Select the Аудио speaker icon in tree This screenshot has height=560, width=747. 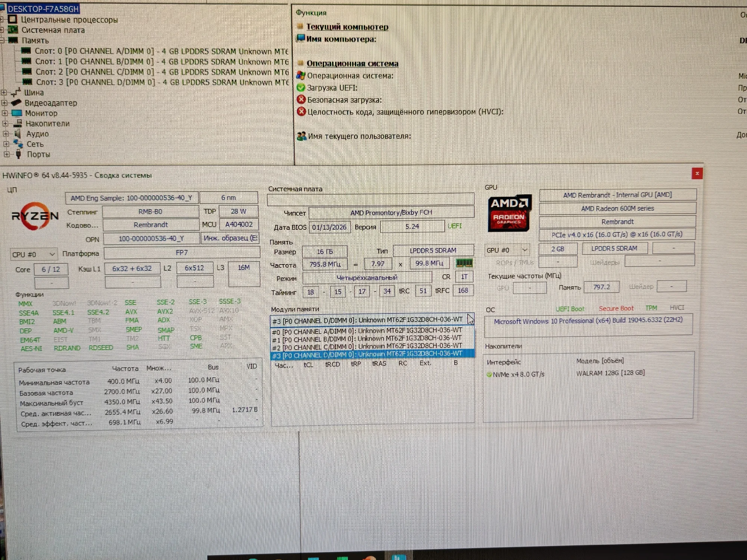[x=18, y=133]
